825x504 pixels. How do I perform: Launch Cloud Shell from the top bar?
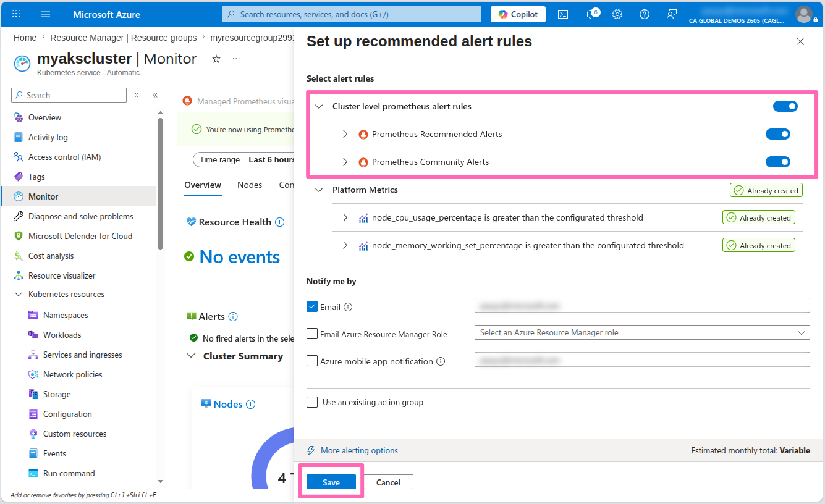[x=563, y=14]
